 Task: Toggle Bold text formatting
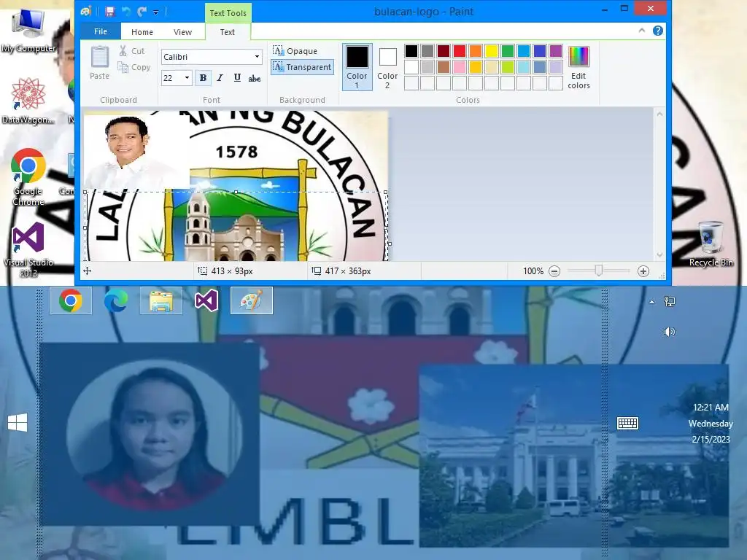point(203,77)
